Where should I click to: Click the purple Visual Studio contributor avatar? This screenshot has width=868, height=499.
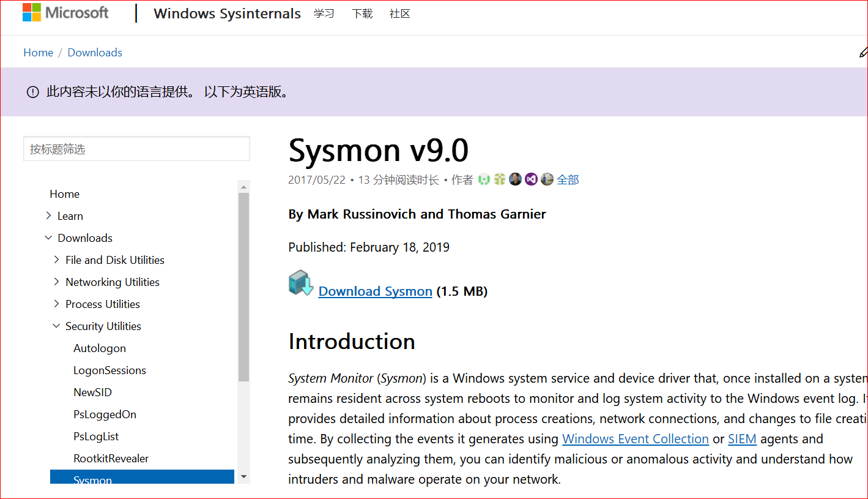click(x=532, y=179)
